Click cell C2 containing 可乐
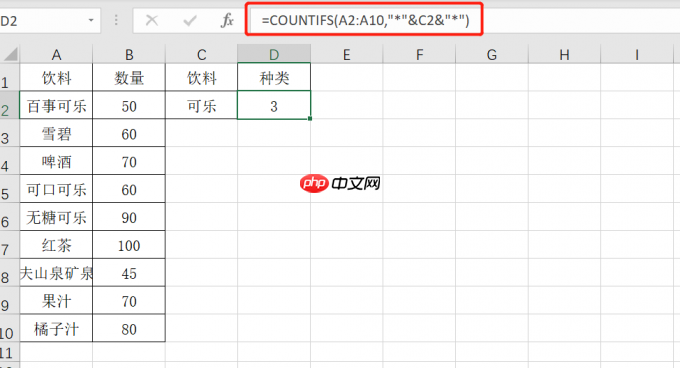 point(201,105)
